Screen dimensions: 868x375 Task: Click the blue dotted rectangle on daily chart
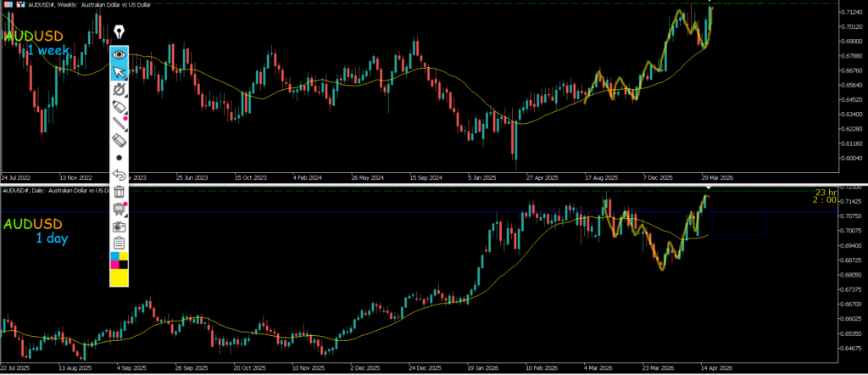pos(739,222)
